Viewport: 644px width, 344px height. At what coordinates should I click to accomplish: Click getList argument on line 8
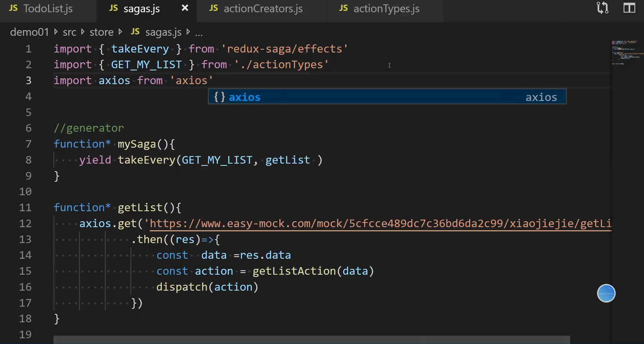click(288, 160)
